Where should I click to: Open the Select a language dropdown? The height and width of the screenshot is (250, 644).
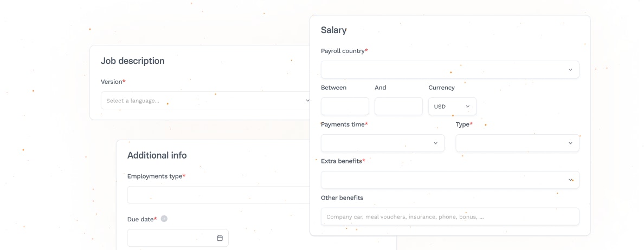pos(205,101)
